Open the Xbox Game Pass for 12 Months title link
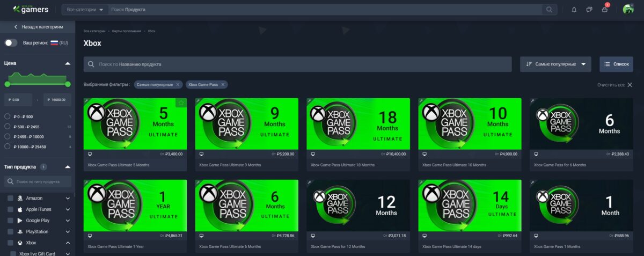 pos(338,246)
